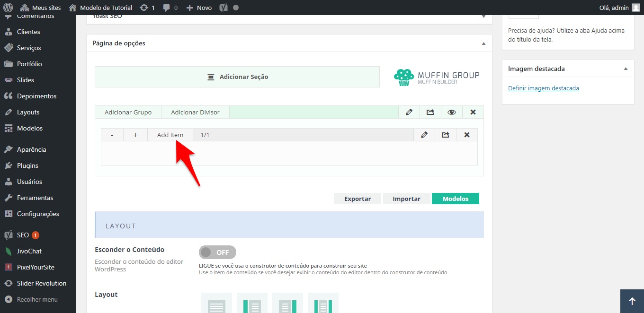Increase wrap size with plus button
644x313 pixels.
(135, 135)
